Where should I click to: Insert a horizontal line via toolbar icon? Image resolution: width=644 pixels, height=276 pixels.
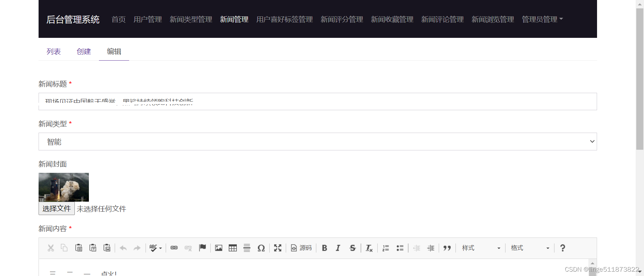247,248
